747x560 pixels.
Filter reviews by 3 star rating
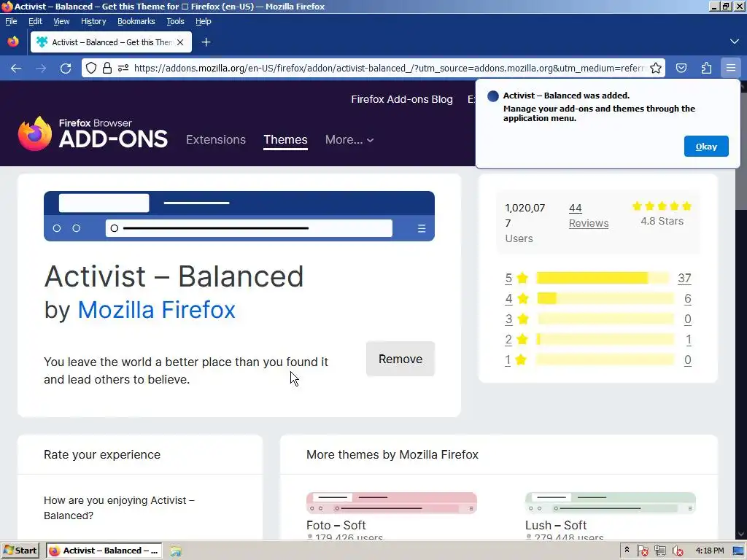click(x=517, y=319)
